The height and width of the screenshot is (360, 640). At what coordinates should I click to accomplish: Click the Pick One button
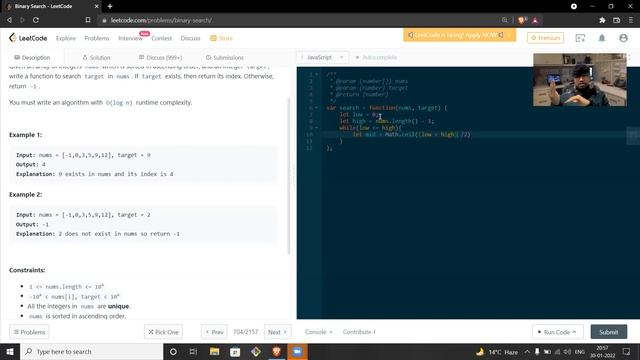[x=163, y=332]
